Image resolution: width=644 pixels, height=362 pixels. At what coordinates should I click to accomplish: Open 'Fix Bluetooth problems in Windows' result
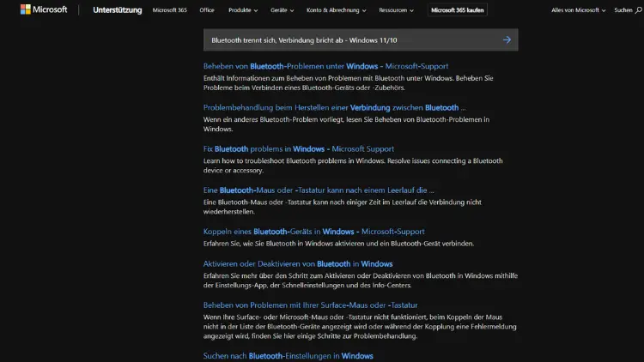tap(299, 149)
